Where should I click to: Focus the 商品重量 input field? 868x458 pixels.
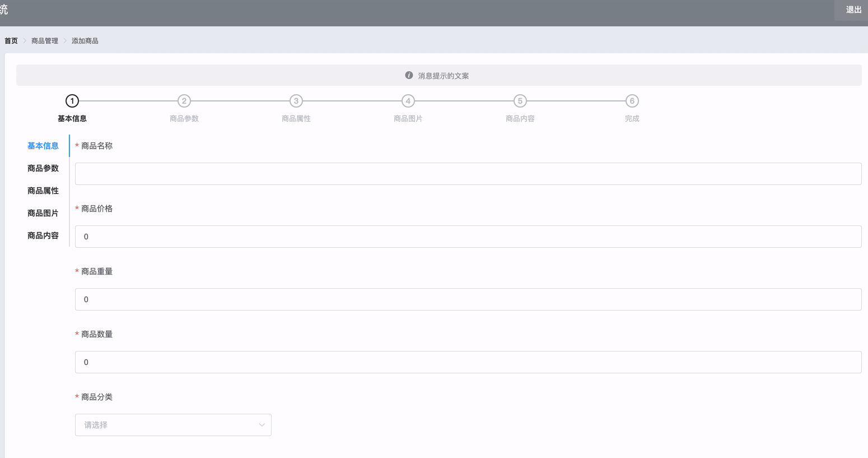pos(468,299)
